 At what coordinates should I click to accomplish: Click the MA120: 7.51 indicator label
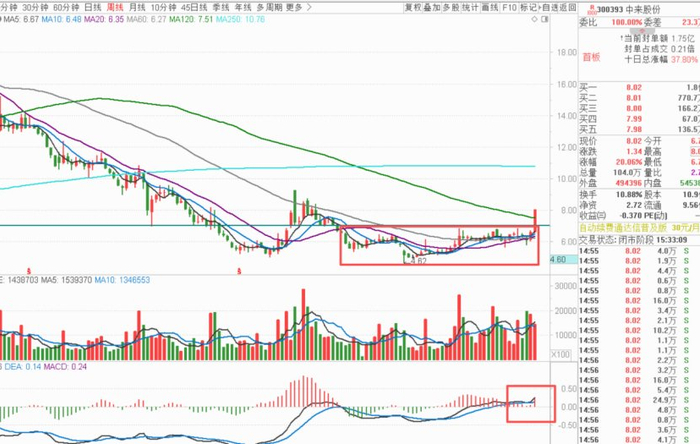click(191, 19)
